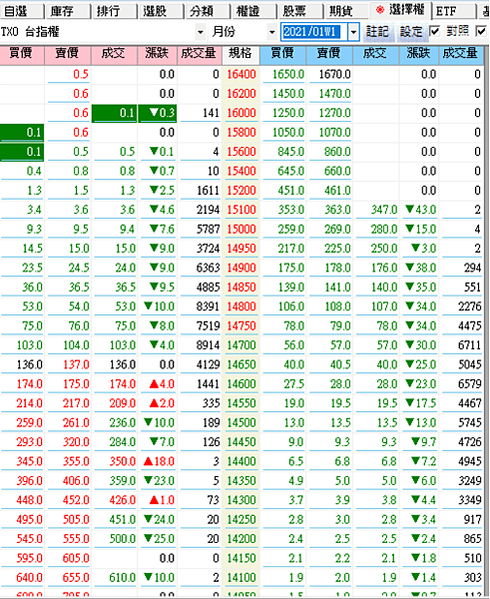The width and height of the screenshot is (490, 599).
Task: Select strike price 14900
Action: point(241,268)
